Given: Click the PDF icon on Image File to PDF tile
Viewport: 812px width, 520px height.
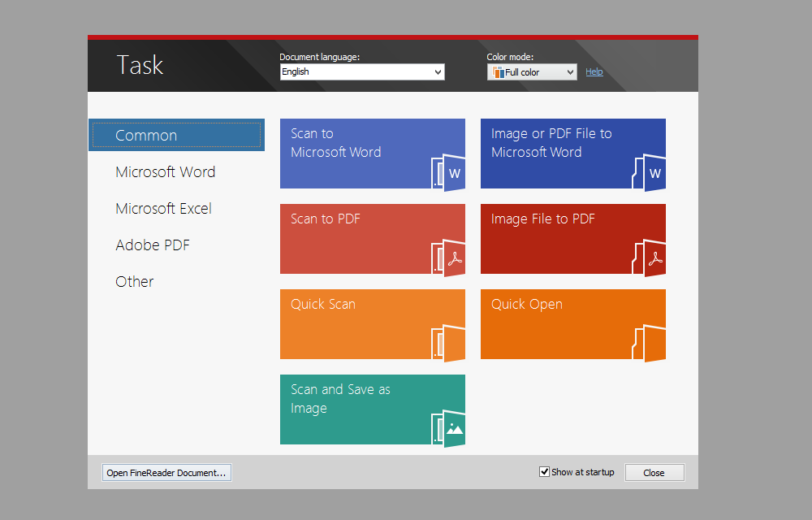Looking at the screenshot, I should point(649,258).
